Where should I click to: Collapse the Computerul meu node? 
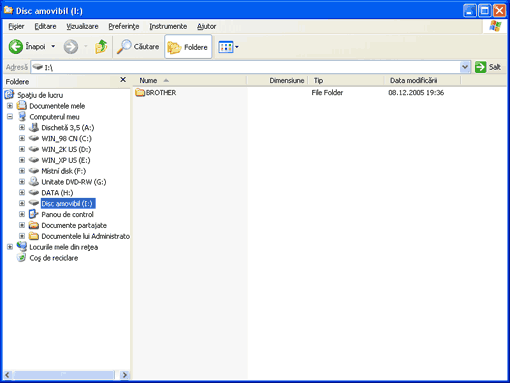pos(10,117)
